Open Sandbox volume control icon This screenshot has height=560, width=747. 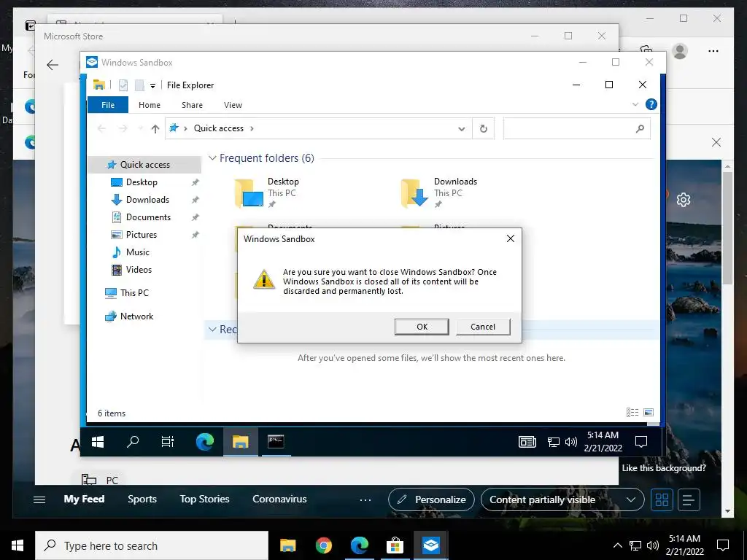pyautogui.click(x=570, y=442)
